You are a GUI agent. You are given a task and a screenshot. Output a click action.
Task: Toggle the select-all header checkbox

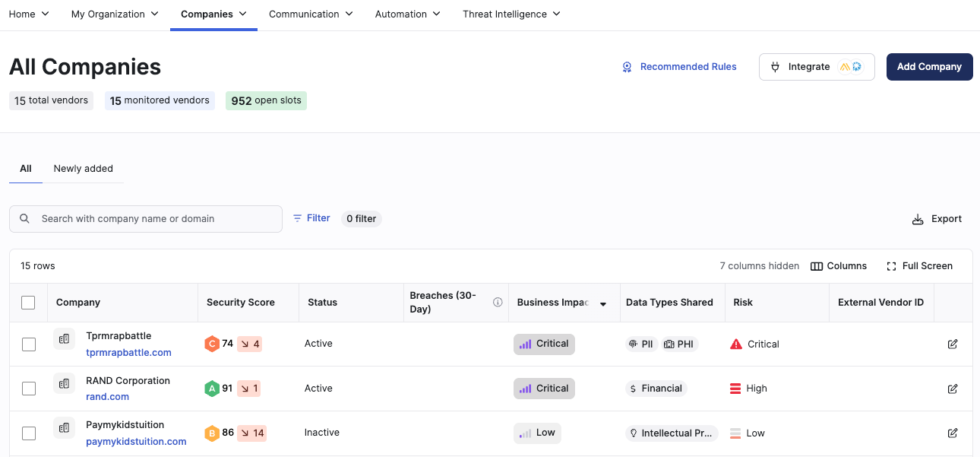28,303
